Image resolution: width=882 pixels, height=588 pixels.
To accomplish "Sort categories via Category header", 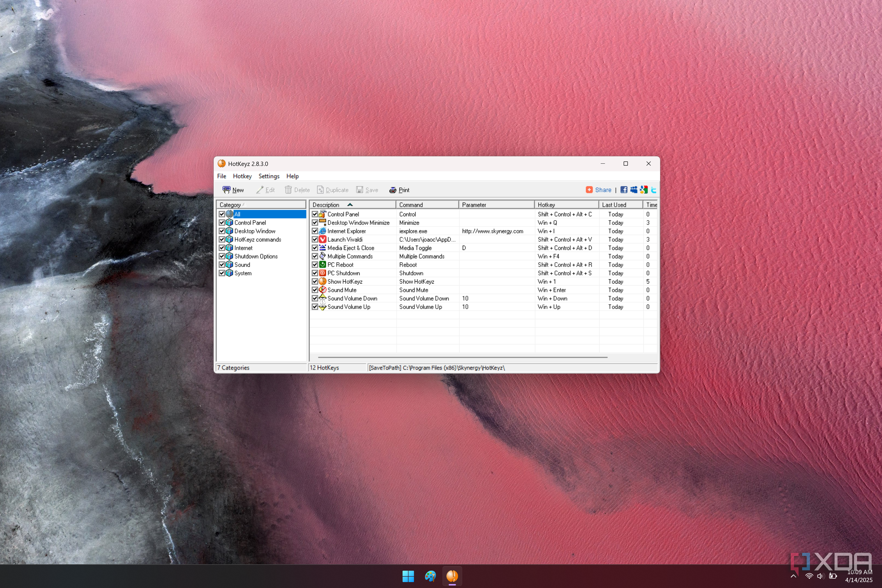I will tap(261, 205).
